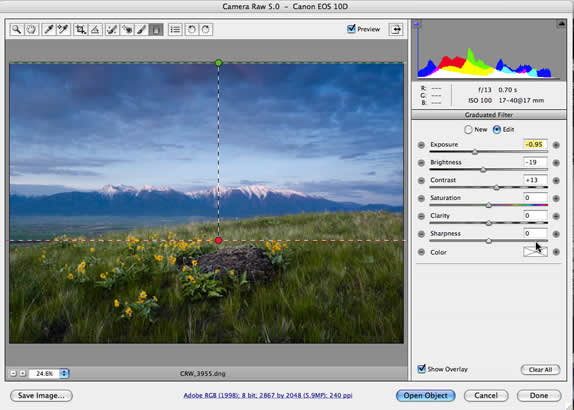
Task: Click the Done button
Action: (539, 396)
